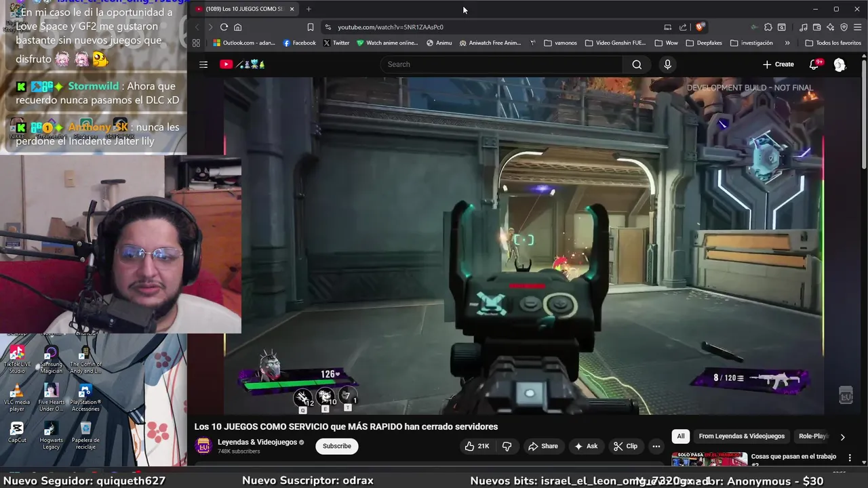Open Todos los favoritos folder
The height and width of the screenshot is (488, 868).
pos(833,43)
